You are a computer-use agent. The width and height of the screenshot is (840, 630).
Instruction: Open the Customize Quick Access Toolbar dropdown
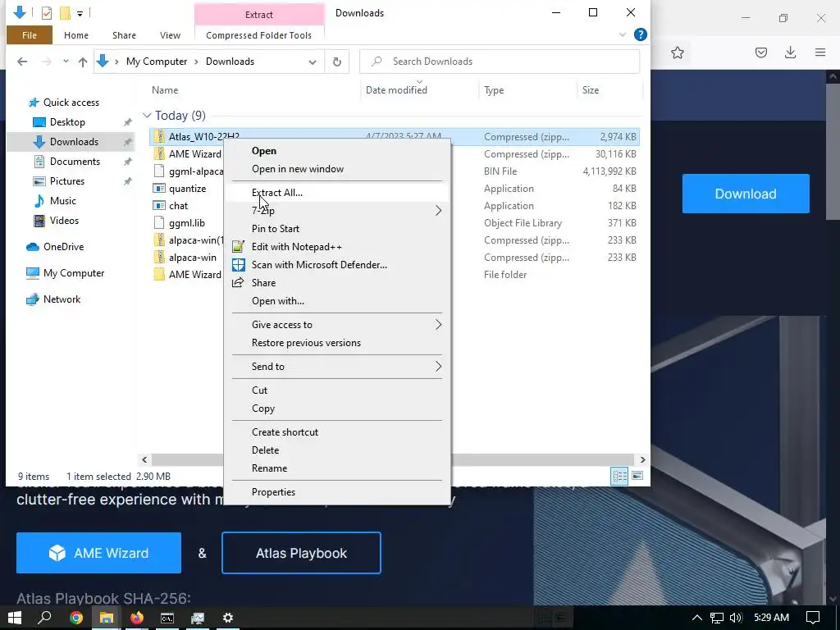(x=80, y=13)
